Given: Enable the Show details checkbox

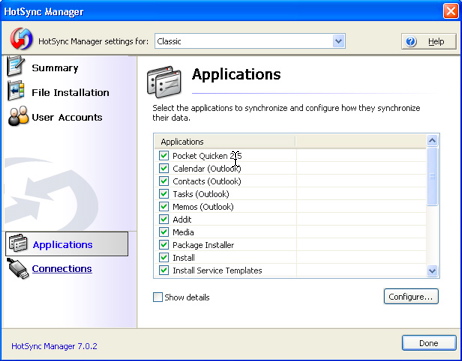Looking at the screenshot, I should click(158, 297).
